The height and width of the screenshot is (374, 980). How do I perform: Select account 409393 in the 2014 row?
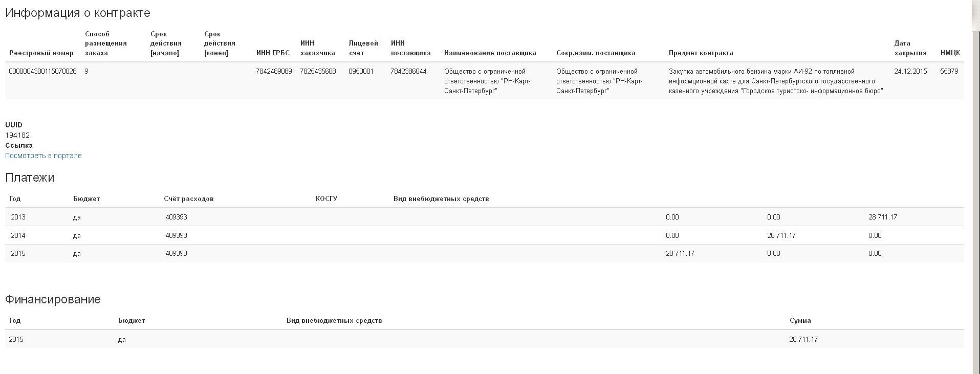[176, 235]
